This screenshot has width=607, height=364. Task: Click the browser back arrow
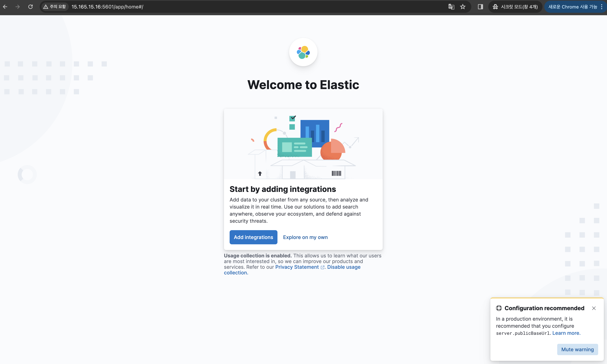coord(5,7)
